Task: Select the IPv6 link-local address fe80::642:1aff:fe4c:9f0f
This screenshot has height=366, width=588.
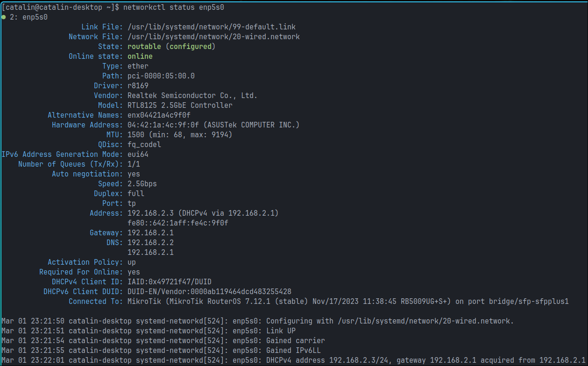Action: tap(177, 223)
